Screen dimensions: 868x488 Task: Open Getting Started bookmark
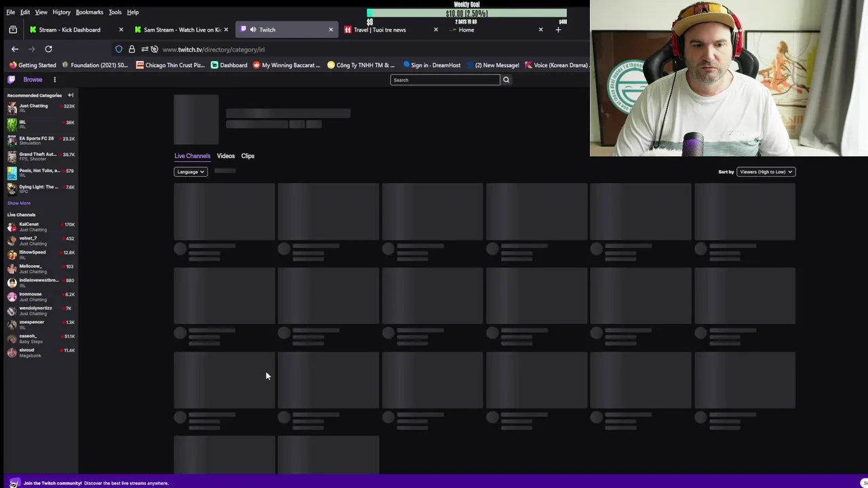[33, 65]
